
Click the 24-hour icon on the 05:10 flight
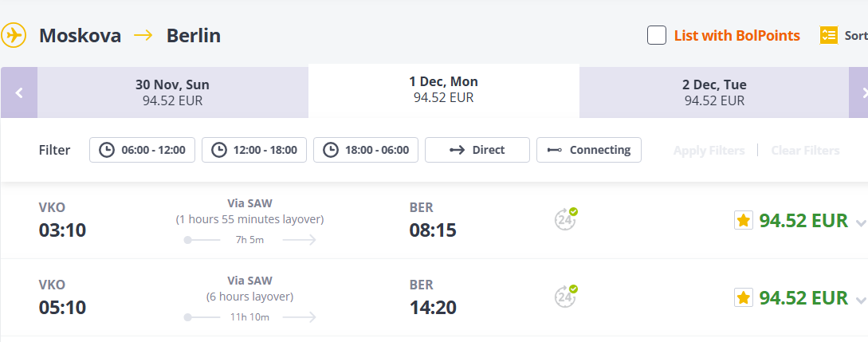click(x=565, y=297)
